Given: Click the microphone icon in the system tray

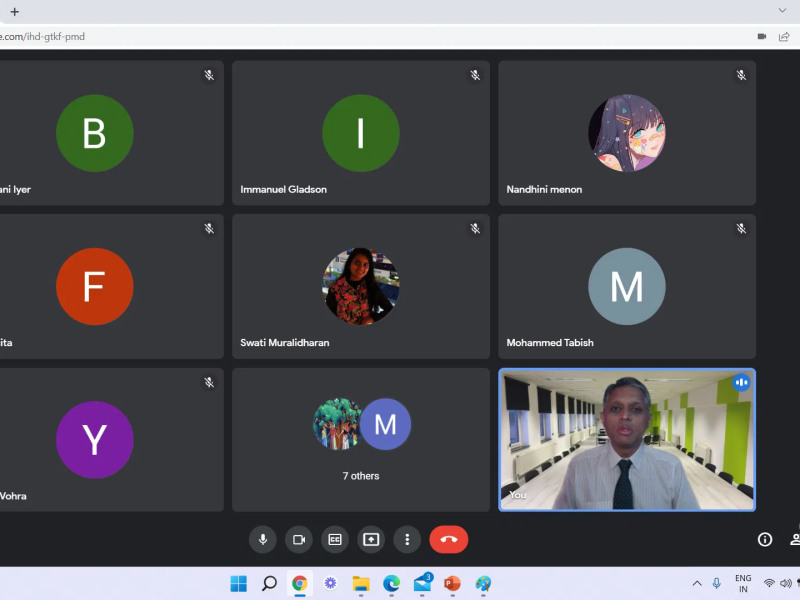Looking at the screenshot, I should [x=717, y=583].
